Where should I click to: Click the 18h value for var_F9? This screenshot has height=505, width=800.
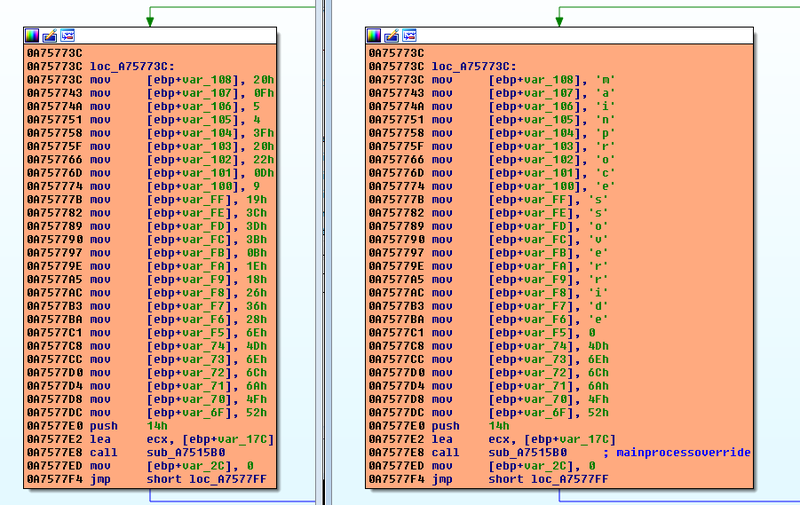(257, 280)
